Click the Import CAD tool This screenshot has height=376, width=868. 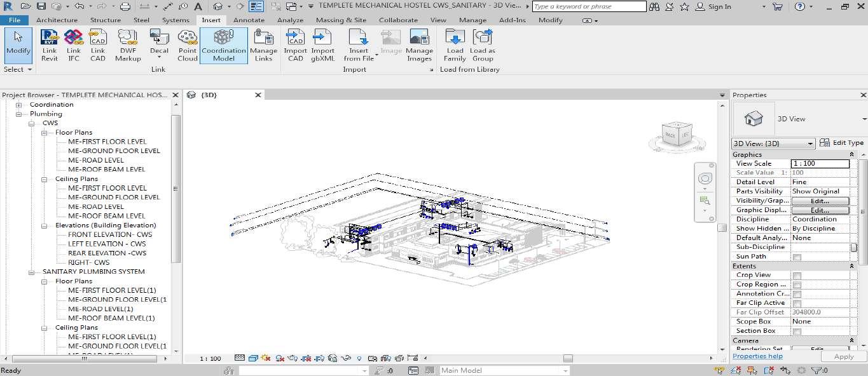coord(296,46)
